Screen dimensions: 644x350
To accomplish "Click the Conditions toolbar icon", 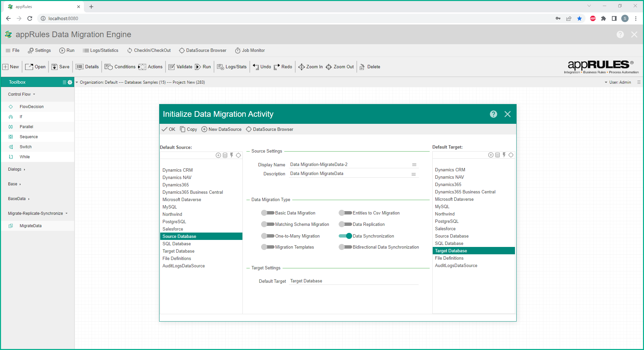I will tap(109, 67).
